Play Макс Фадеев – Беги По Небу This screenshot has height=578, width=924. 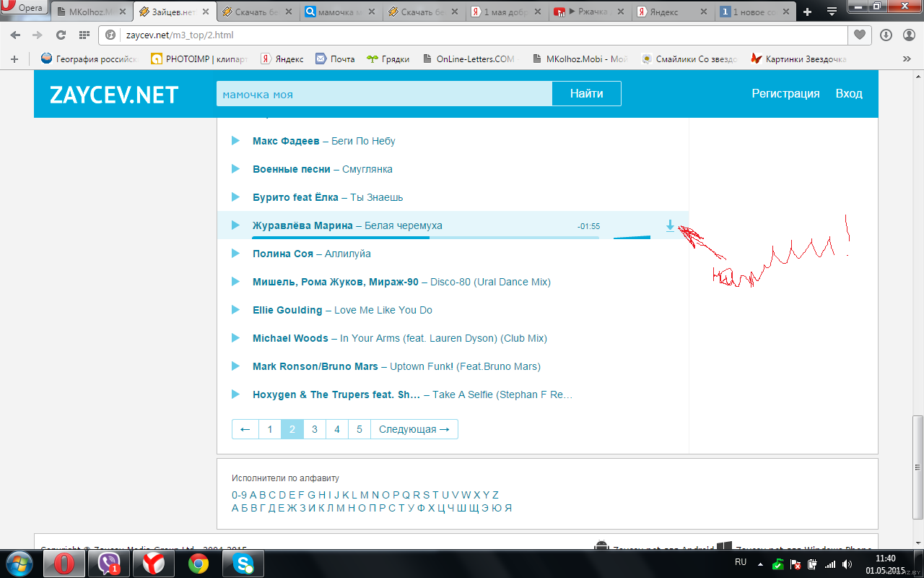click(x=235, y=141)
